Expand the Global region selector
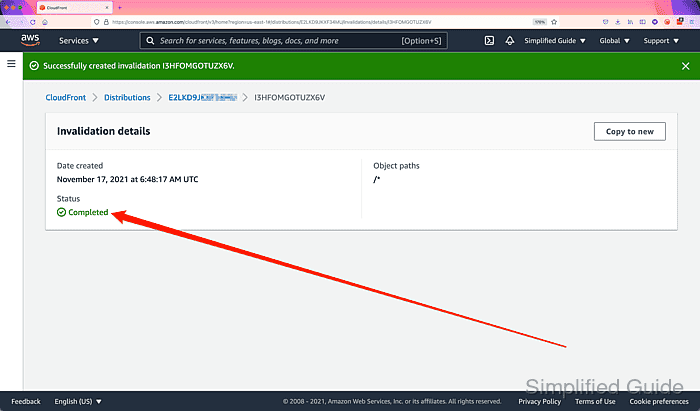The image size is (700, 411). (614, 41)
